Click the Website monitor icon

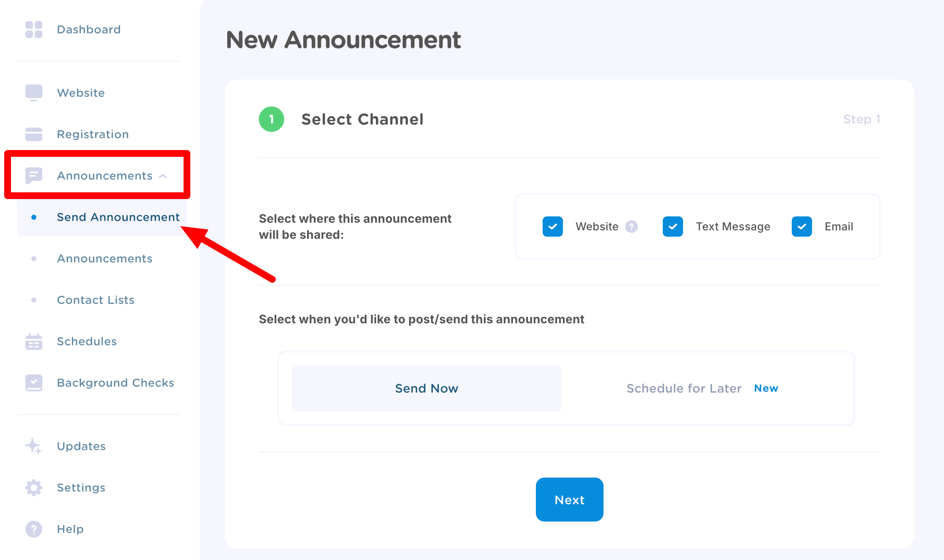coord(34,93)
